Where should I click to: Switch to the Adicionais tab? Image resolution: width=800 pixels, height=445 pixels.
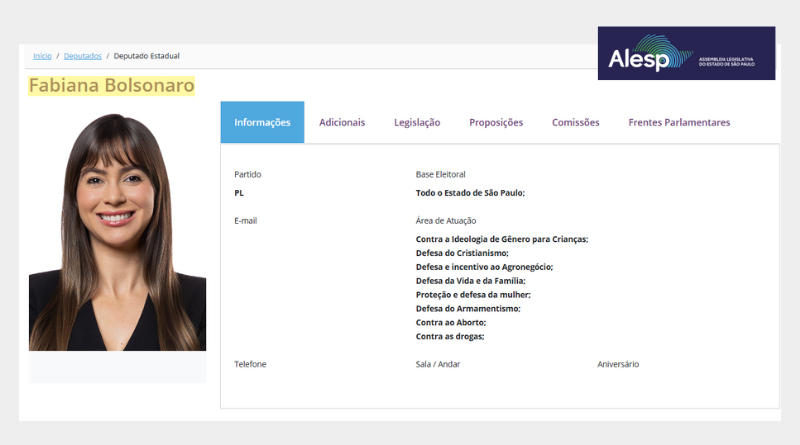point(342,122)
